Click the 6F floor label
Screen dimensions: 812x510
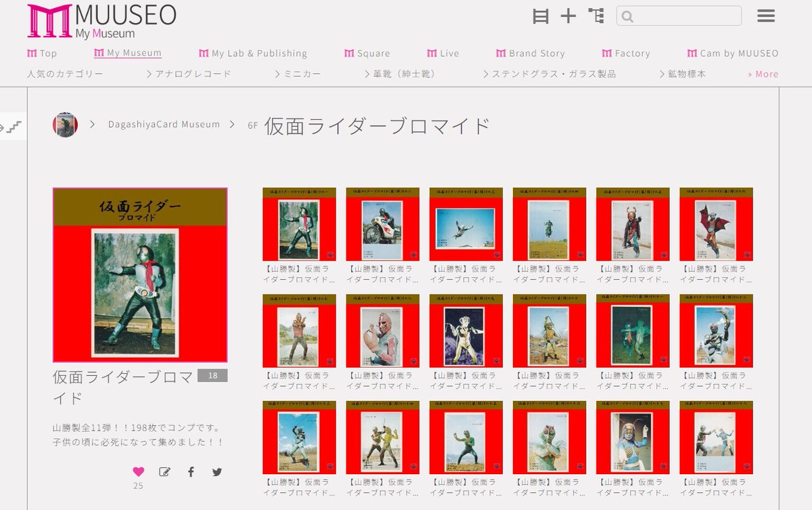[253, 125]
